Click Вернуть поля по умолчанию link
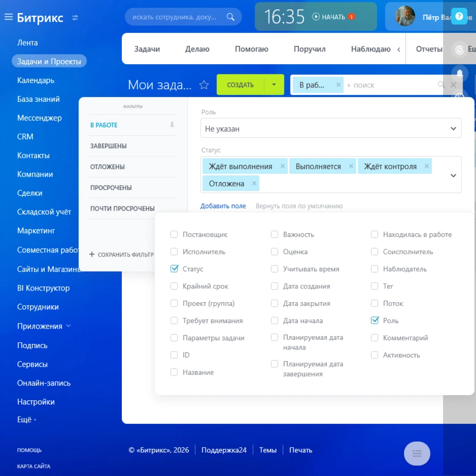476x476 pixels. coord(299,206)
